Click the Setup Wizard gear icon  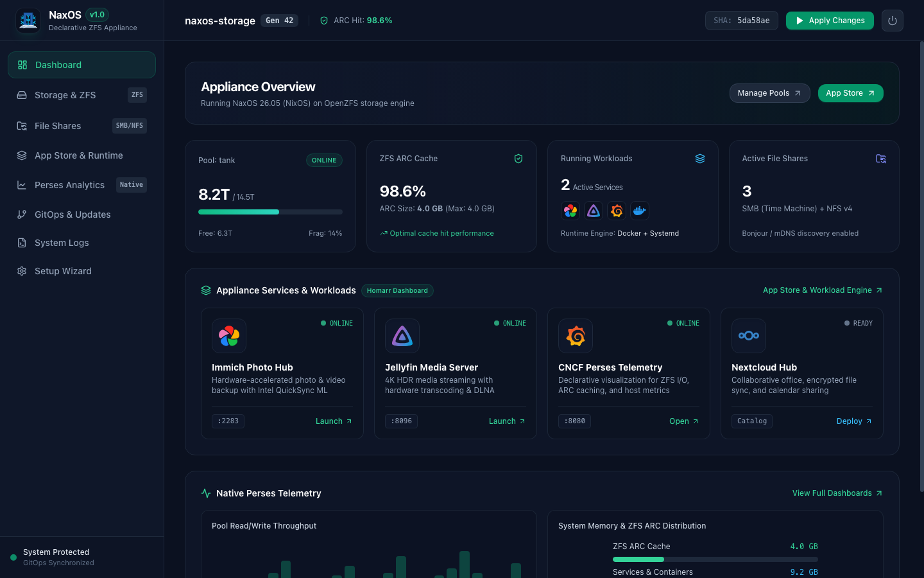[22, 271]
